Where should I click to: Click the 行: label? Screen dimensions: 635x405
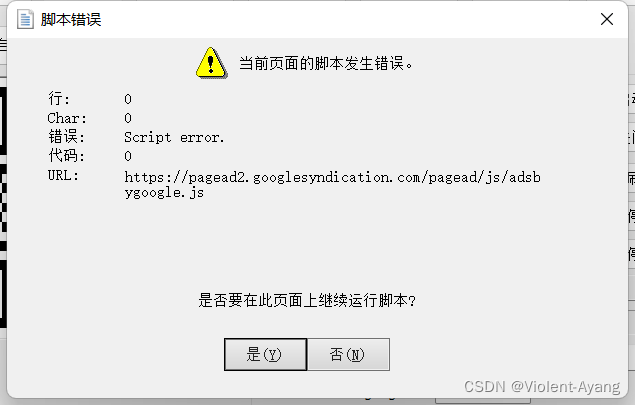click(59, 98)
